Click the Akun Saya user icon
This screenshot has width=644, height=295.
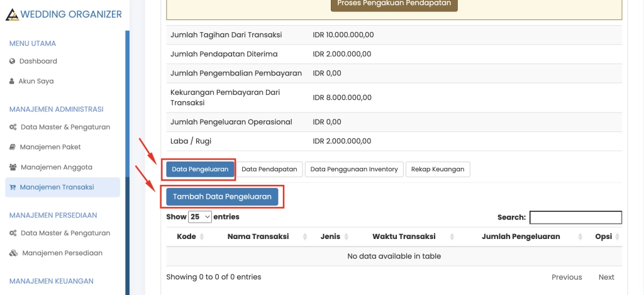coord(12,81)
